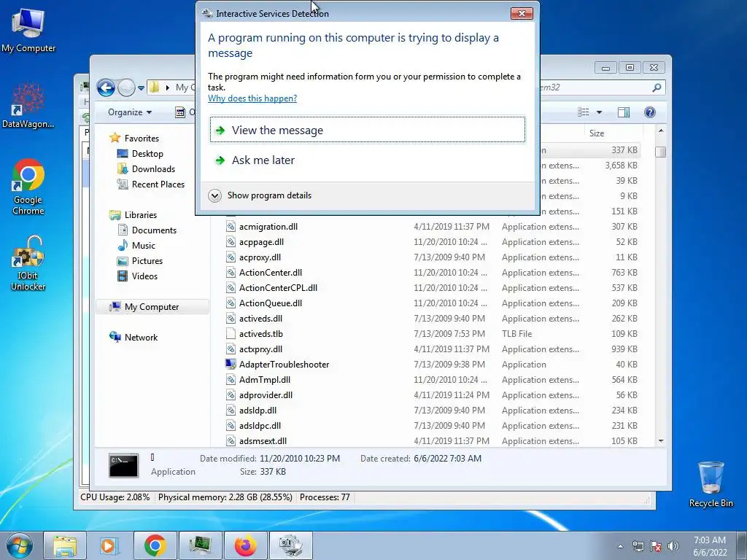Open Music library

pyautogui.click(x=136, y=245)
